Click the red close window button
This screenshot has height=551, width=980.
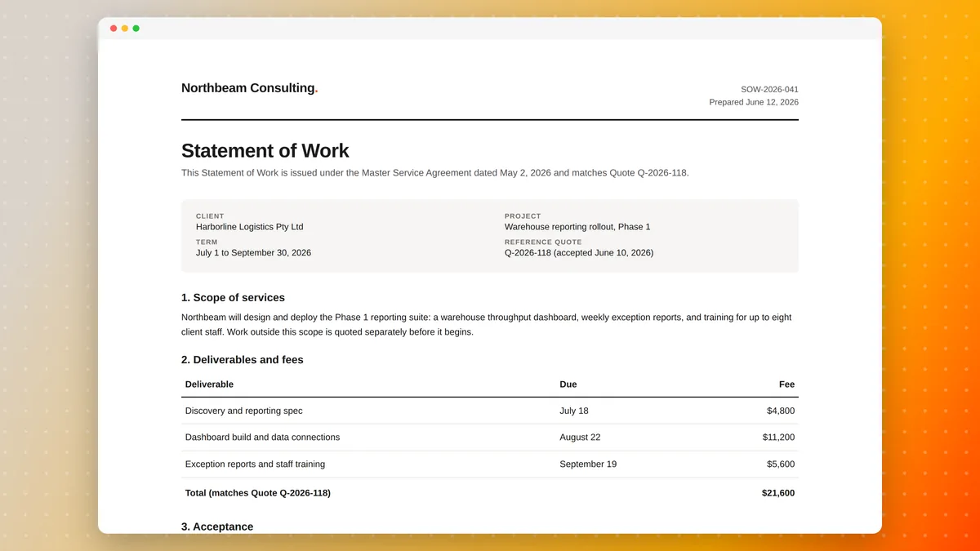(x=114, y=29)
